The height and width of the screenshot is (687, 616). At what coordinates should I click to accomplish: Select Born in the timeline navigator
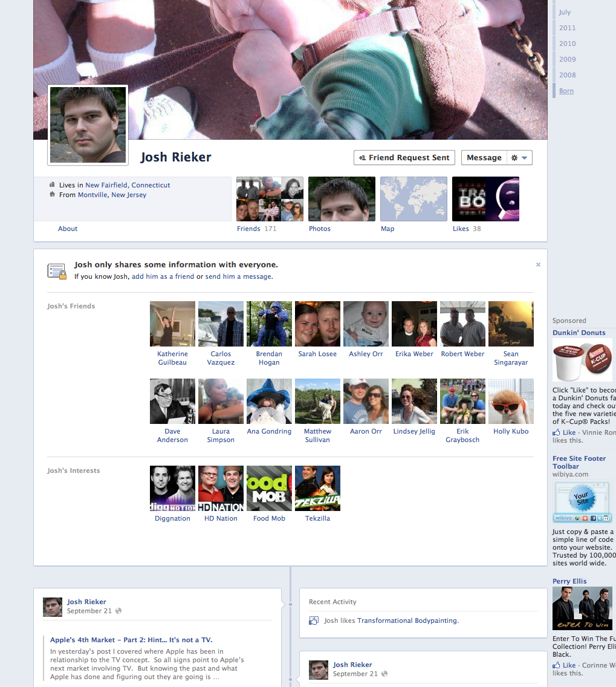[x=566, y=91]
